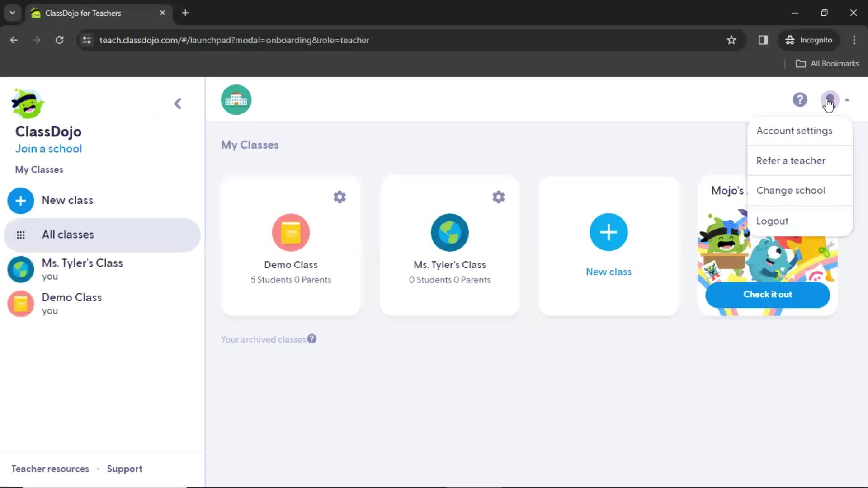868x488 pixels.
Task: Click the school building avatar icon
Action: (x=236, y=99)
